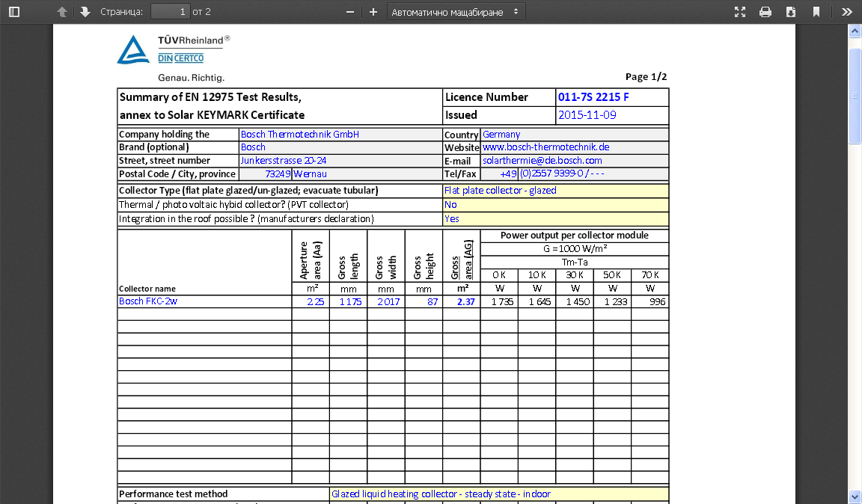Image resolution: width=862 pixels, height=504 pixels.
Task: Click scrollbar up arrow
Action: click(855, 31)
